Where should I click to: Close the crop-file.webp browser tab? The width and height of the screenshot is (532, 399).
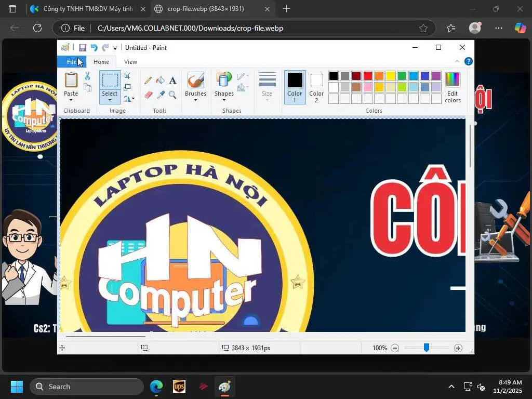268,9
